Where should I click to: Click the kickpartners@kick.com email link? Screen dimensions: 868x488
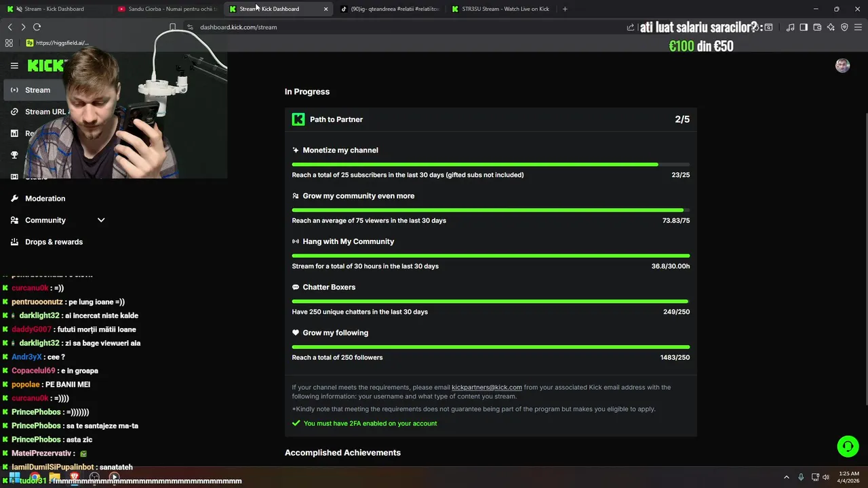pos(486,388)
